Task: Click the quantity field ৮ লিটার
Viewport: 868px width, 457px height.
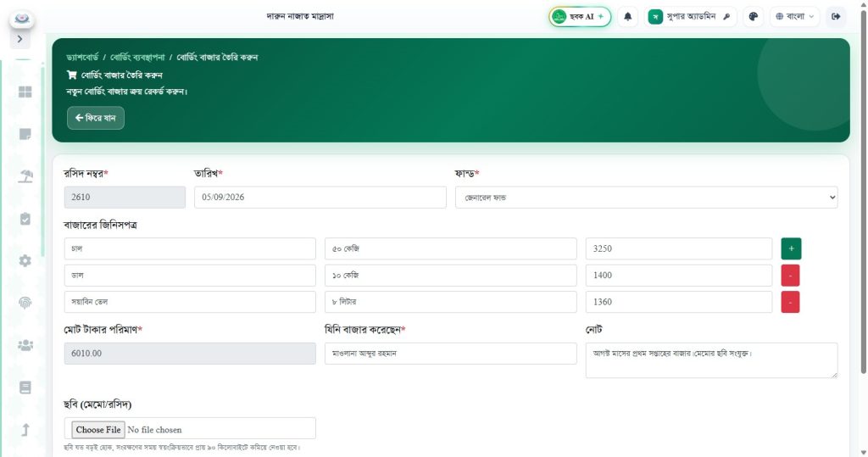Action: click(x=451, y=302)
